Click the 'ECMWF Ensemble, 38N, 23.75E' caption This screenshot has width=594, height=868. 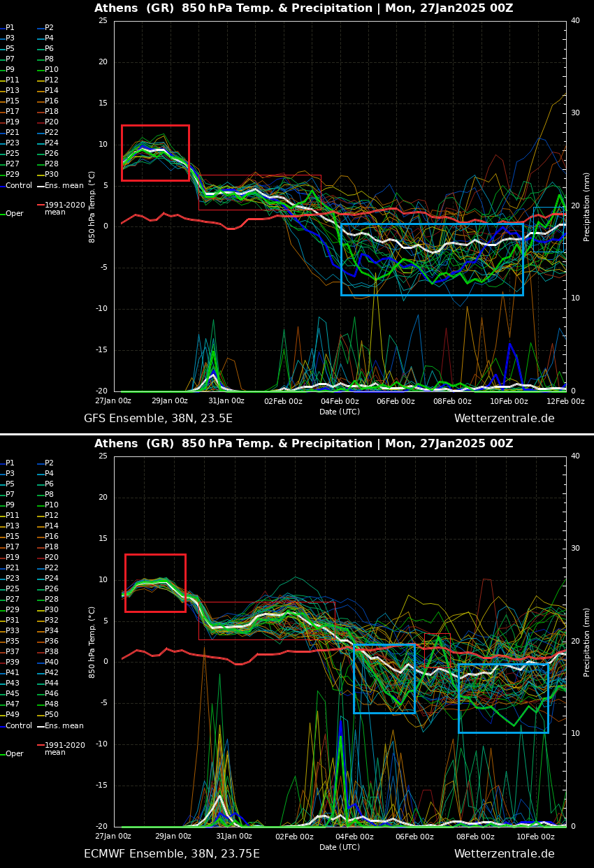tap(171, 854)
